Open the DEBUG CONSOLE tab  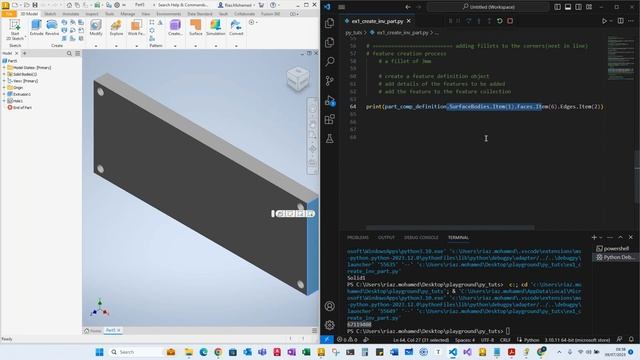tap(421, 238)
